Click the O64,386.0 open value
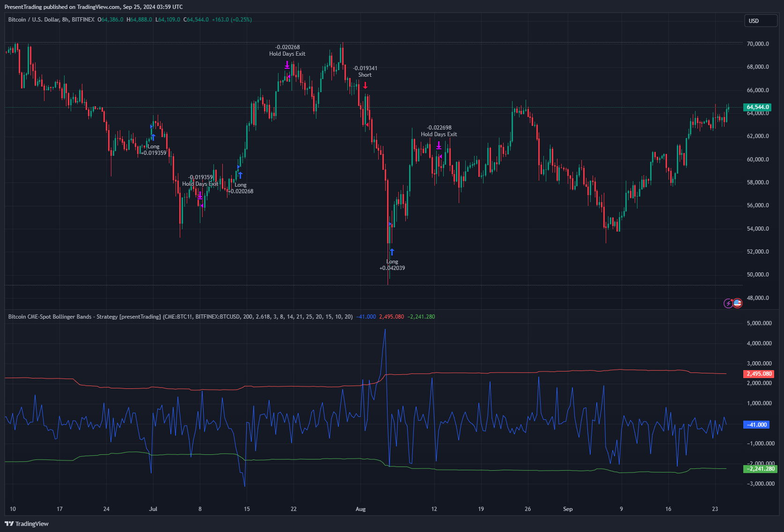Image resolution: width=784 pixels, height=532 pixels. coord(110,20)
